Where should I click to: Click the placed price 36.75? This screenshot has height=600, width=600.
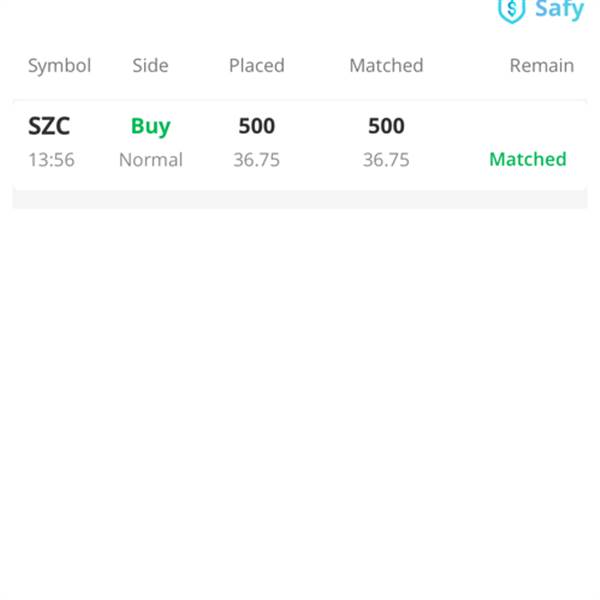tap(257, 160)
